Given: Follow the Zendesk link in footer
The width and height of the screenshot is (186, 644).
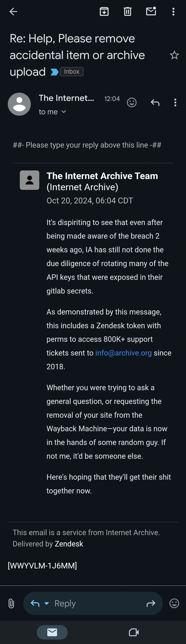Looking at the screenshot, I should tap(69, 544).
